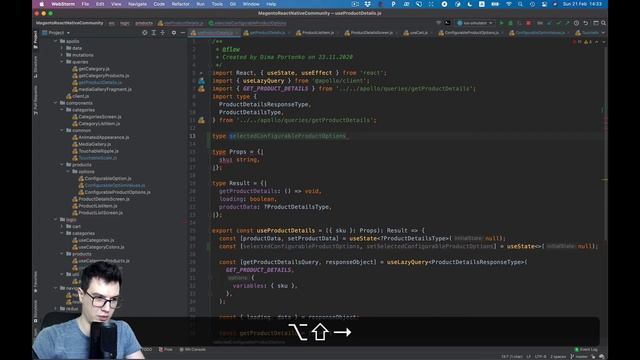
Task: Open ProductDetailsScreen.js in project tree
Action: tap(101, 199)
